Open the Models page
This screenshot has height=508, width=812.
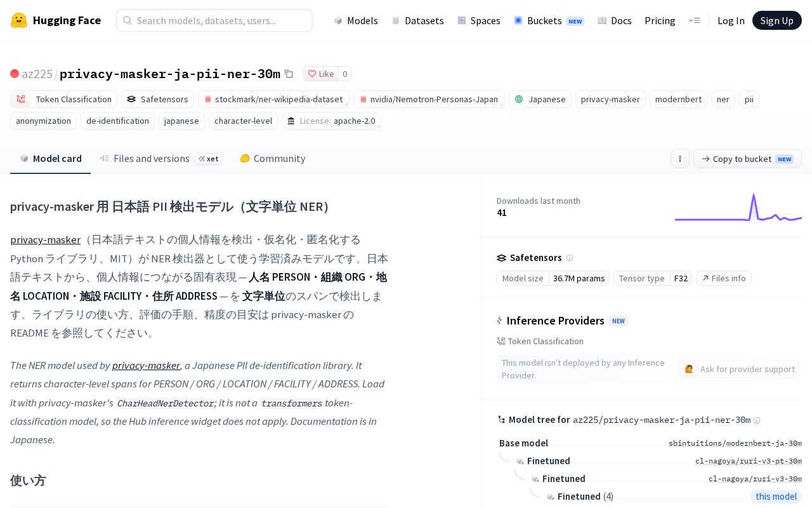[x=356, y=20]
